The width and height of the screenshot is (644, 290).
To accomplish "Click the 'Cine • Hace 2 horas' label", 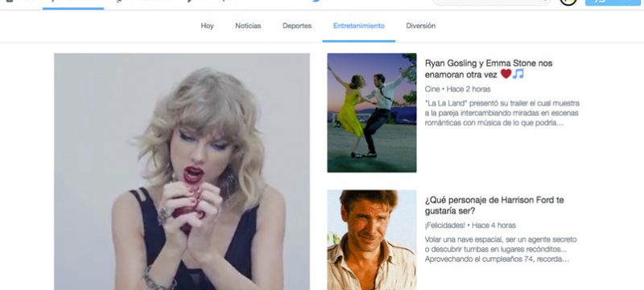I will pos(457,89).
